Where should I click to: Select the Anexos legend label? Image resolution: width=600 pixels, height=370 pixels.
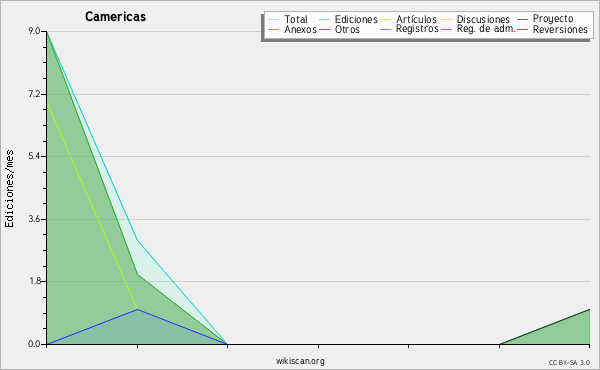[300, 29]
